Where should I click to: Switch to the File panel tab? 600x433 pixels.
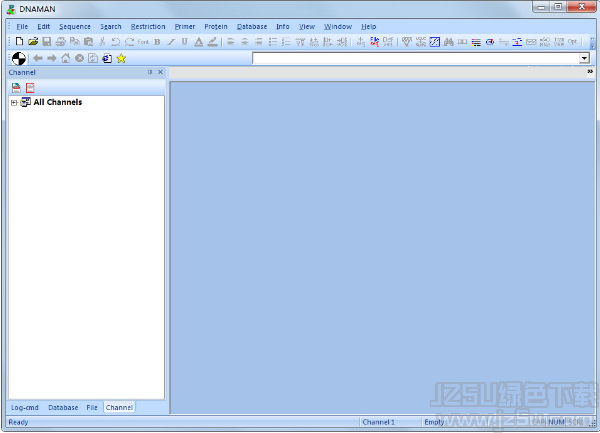tap(92, 407)
